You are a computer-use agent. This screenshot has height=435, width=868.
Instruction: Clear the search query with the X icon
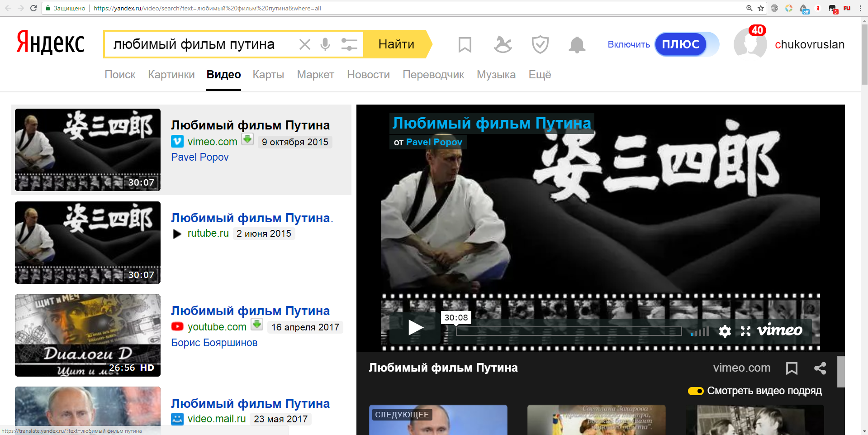305,44
